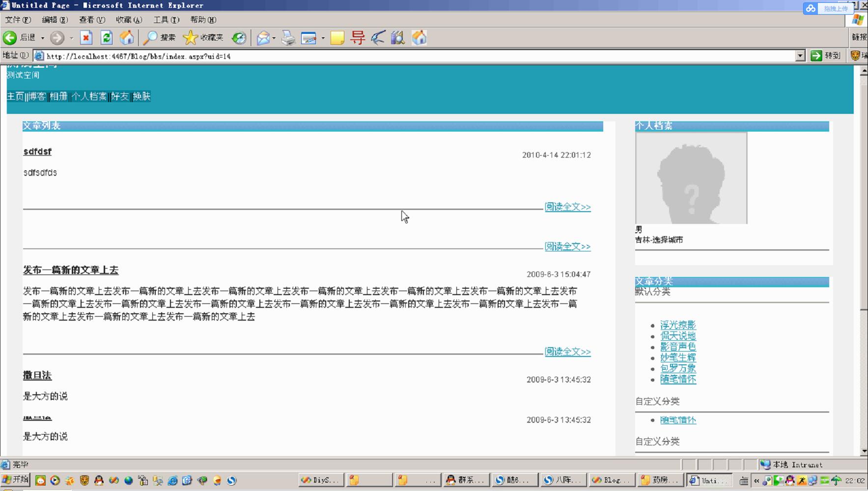The width and height of the screenshot is (868, 491).
Task: Launch Internet Explorer quick-launch icon
Action: click(x=172, y=481)
